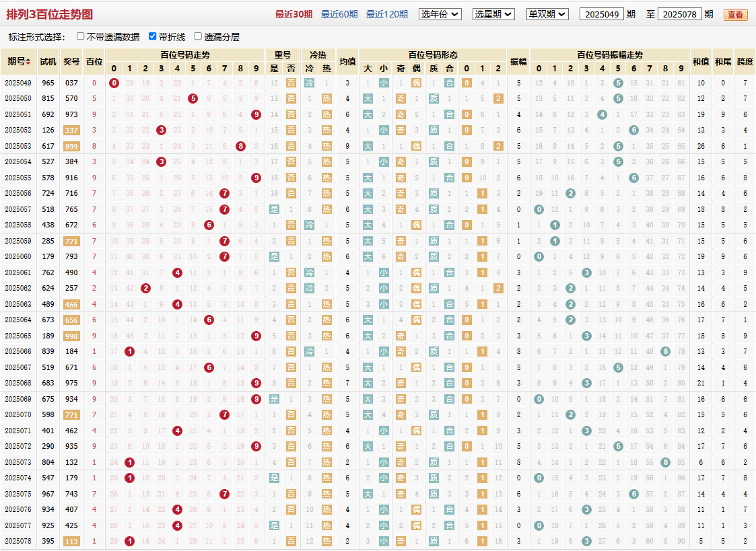This screenshot has height=551, width=756.
Task: Enable the 遗漏分层 checkbox
Action: [x=198, y=36]
